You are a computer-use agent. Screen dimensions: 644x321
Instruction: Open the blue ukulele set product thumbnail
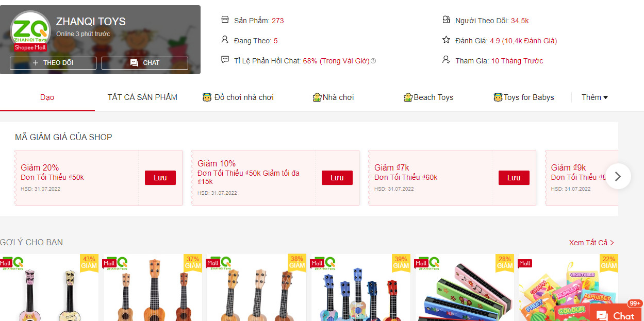(360, 288)
